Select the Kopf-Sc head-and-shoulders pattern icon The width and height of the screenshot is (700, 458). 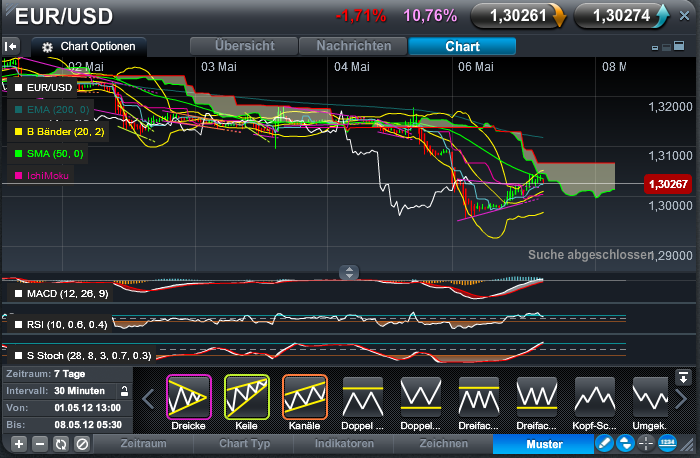coord(595,397)
